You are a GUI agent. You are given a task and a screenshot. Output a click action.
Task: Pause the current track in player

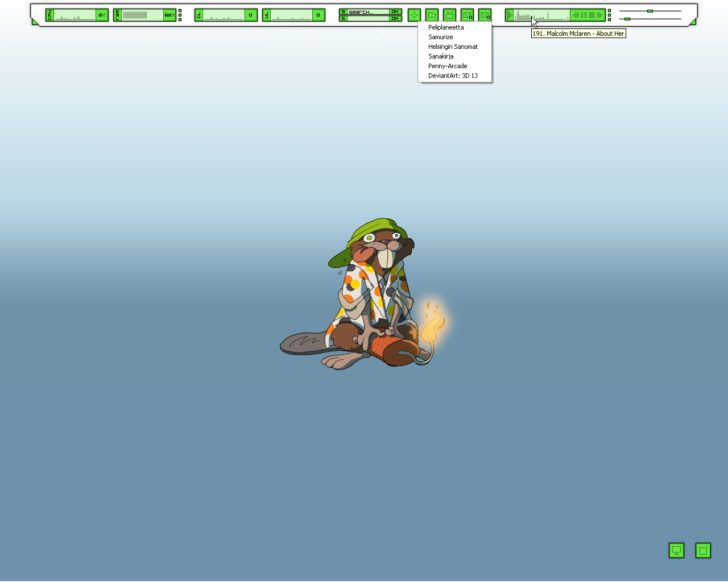click(584, 15)
